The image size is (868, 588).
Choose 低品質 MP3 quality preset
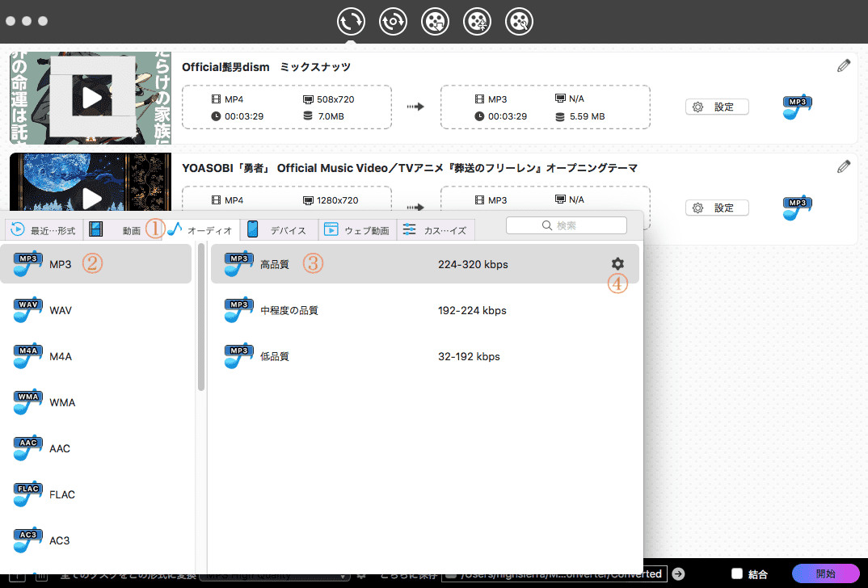click(425, 356)
